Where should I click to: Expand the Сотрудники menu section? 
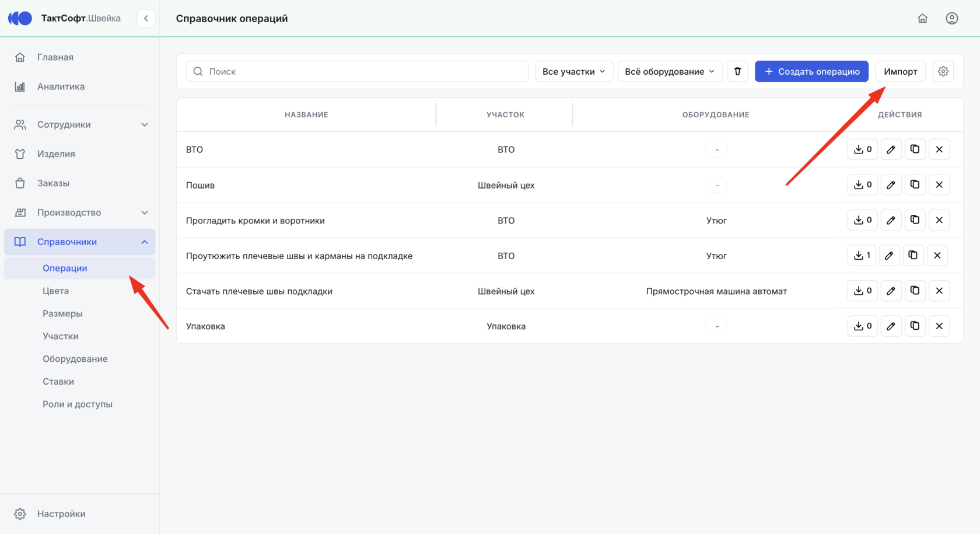tap(80, 124)
